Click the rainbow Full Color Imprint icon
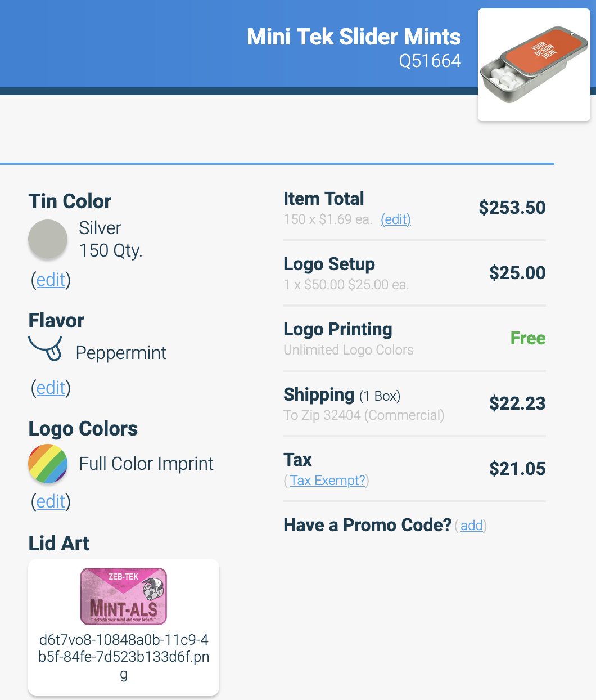Screen dimensions: 596x700 (x=48, y=464)
